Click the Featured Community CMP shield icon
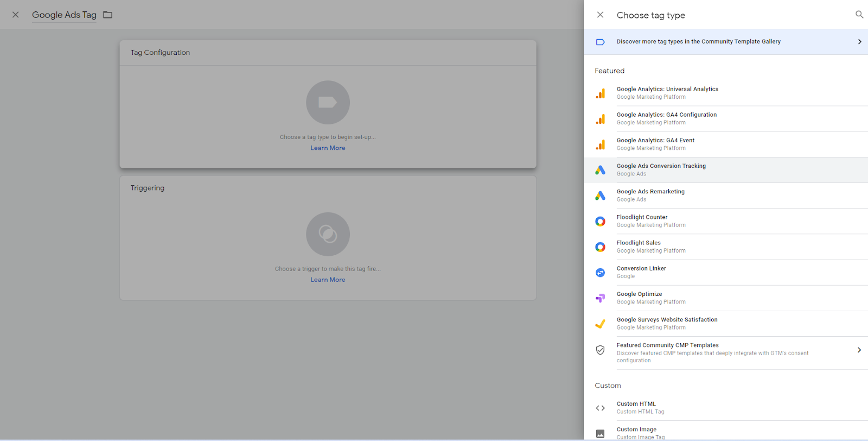 (600, 350)
